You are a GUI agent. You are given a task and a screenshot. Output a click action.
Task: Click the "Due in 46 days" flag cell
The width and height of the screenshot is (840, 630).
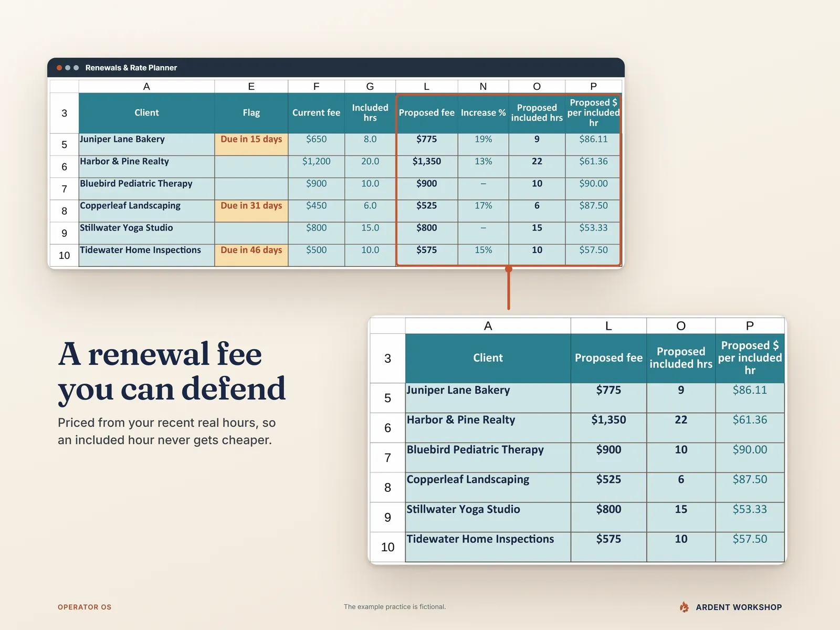click(x=251, y=255)
